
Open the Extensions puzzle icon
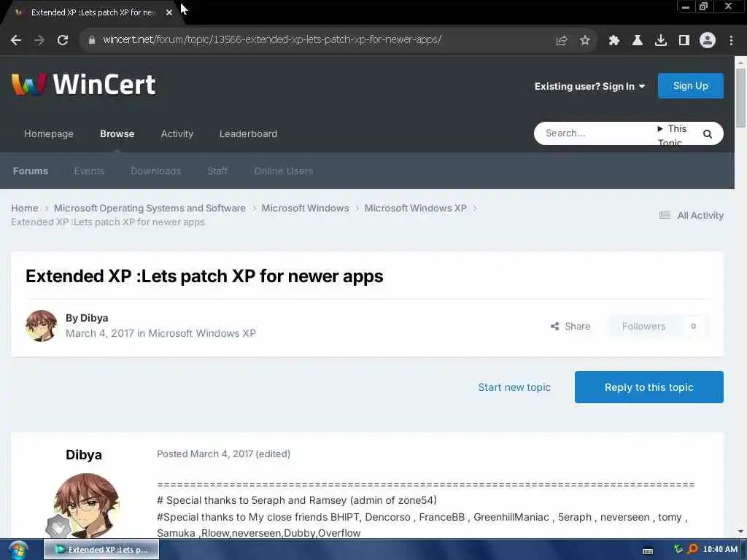(614, 40)
